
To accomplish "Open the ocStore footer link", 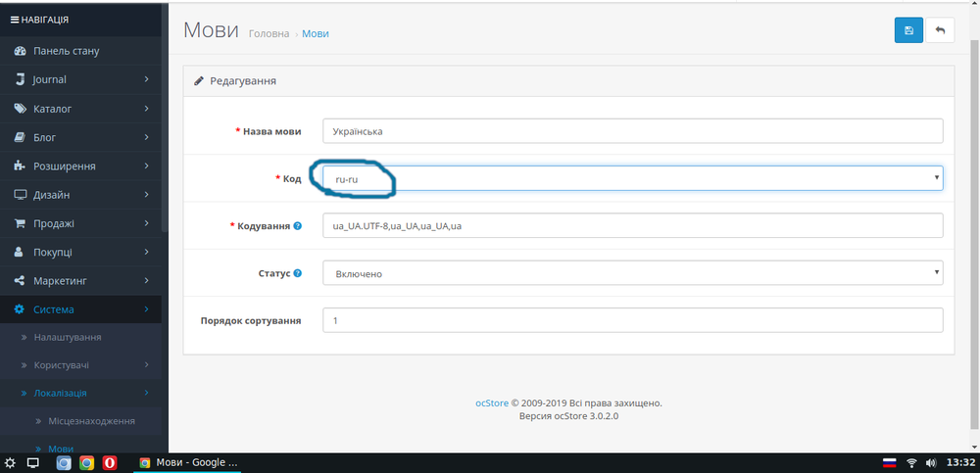I will (x=492, y=403).
